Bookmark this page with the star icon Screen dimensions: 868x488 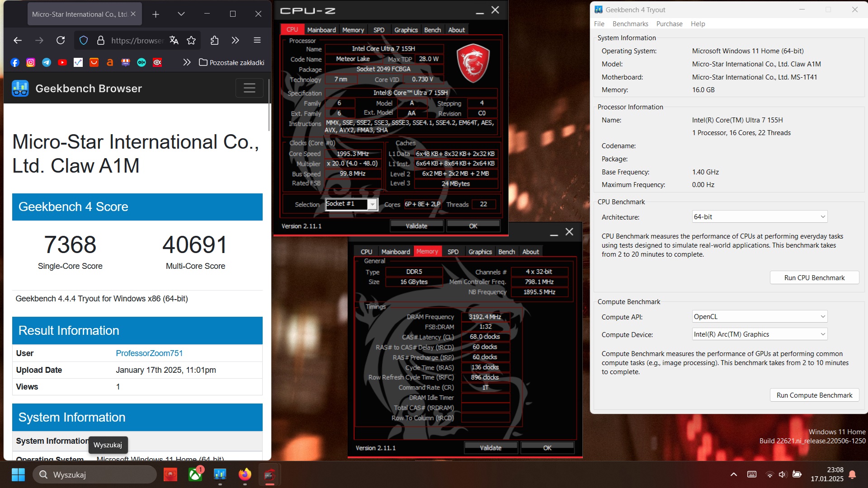[191, 41]
